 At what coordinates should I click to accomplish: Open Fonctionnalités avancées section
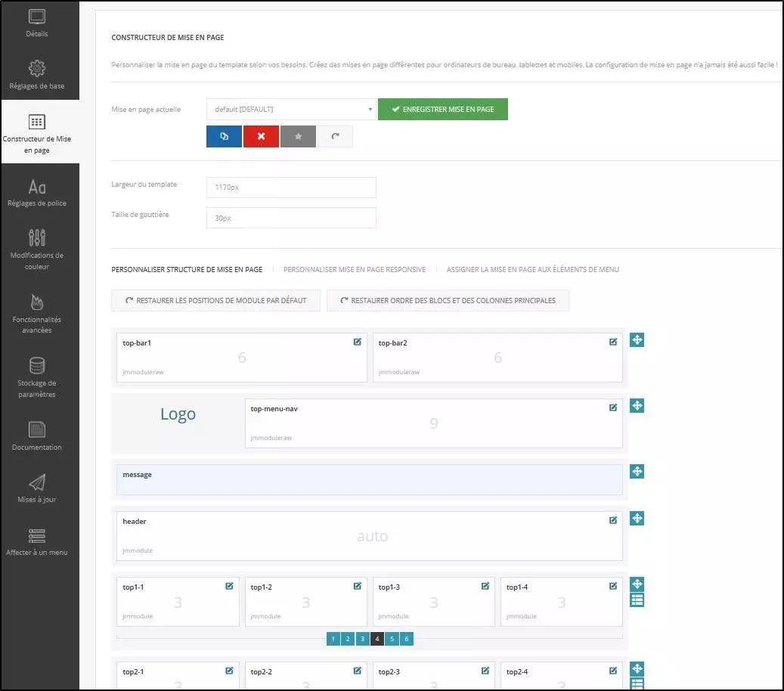click(x=37, y=313)
